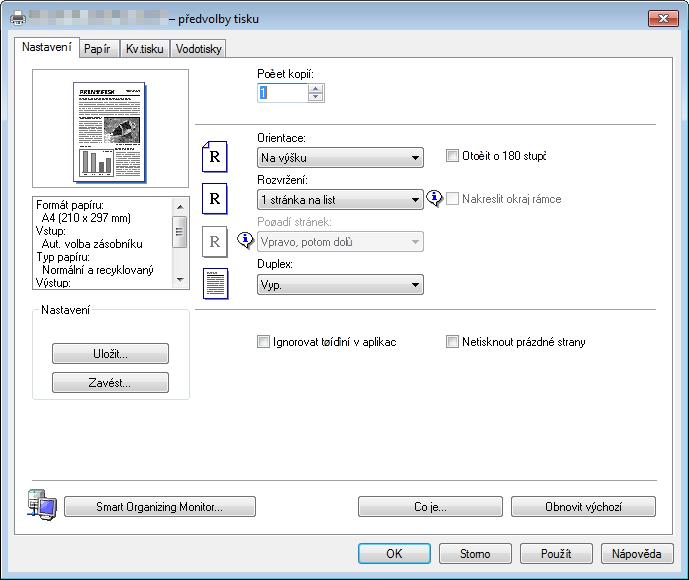The width and height of the screenshot is (689, 580).
Task: Enable Ignorovat třídění v aplikaci checkbox
Action: point(263,341)
